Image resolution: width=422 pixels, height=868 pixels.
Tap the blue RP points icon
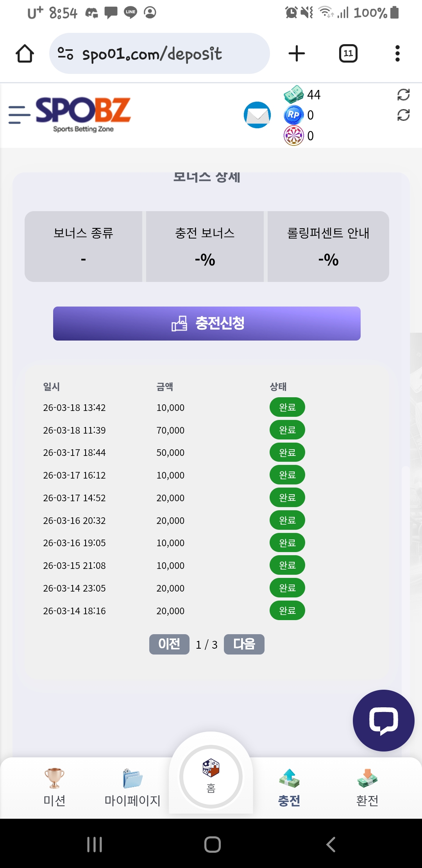tap(293, 115)
